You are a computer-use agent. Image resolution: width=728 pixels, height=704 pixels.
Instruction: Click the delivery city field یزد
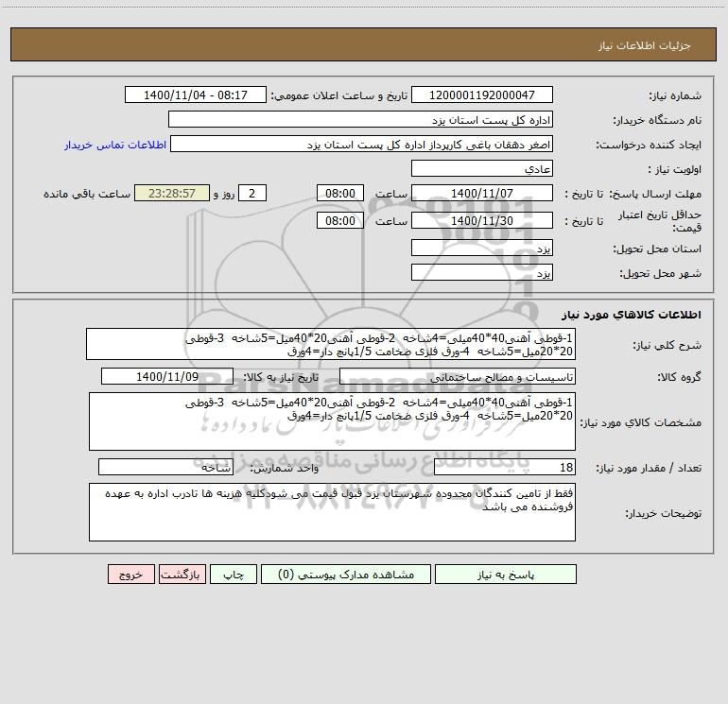pos(482,272)
